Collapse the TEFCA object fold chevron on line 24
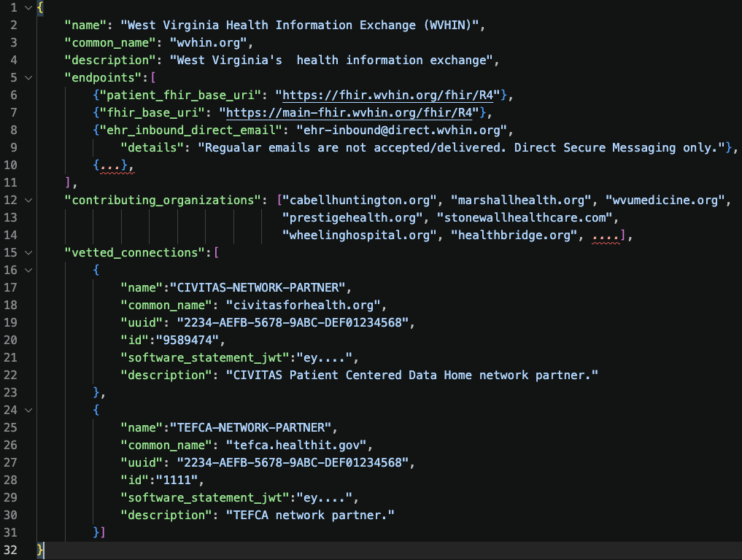The width and height of the screenshot is (742, 560). tap(28, 410)
